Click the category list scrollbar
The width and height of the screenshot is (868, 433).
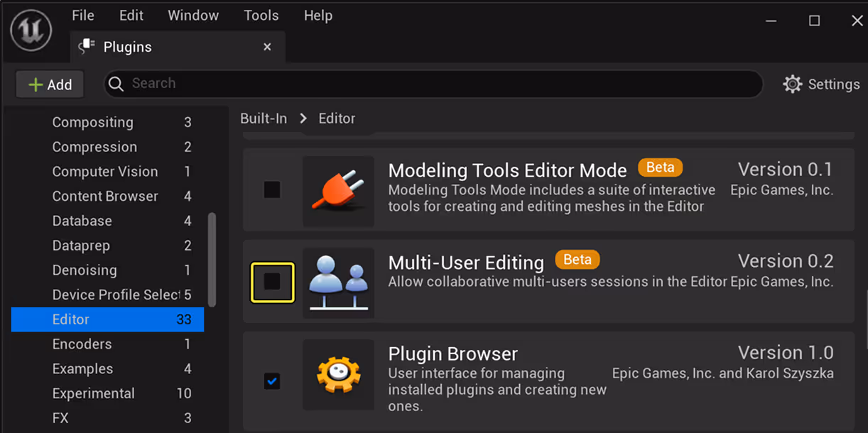[x=212, y=260]
